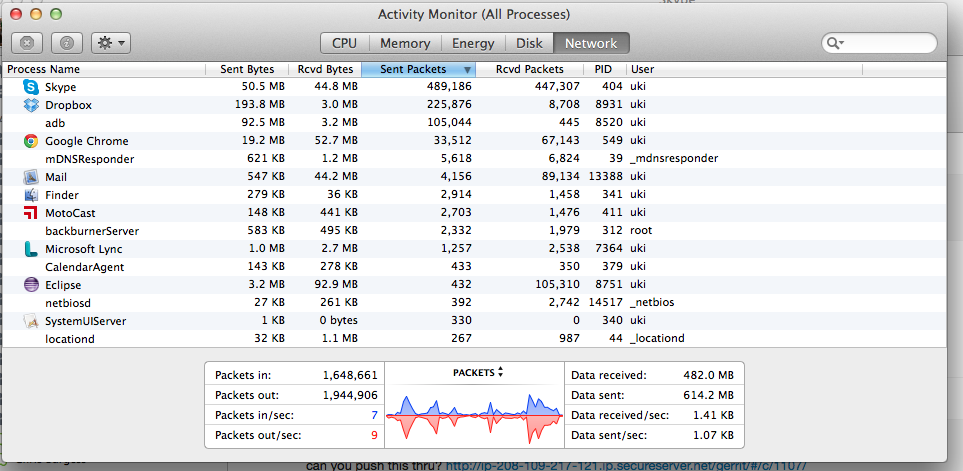Switch to the Energy tab
The height and width of the screenshot is (471, 963).
click(x=473, y=43)
